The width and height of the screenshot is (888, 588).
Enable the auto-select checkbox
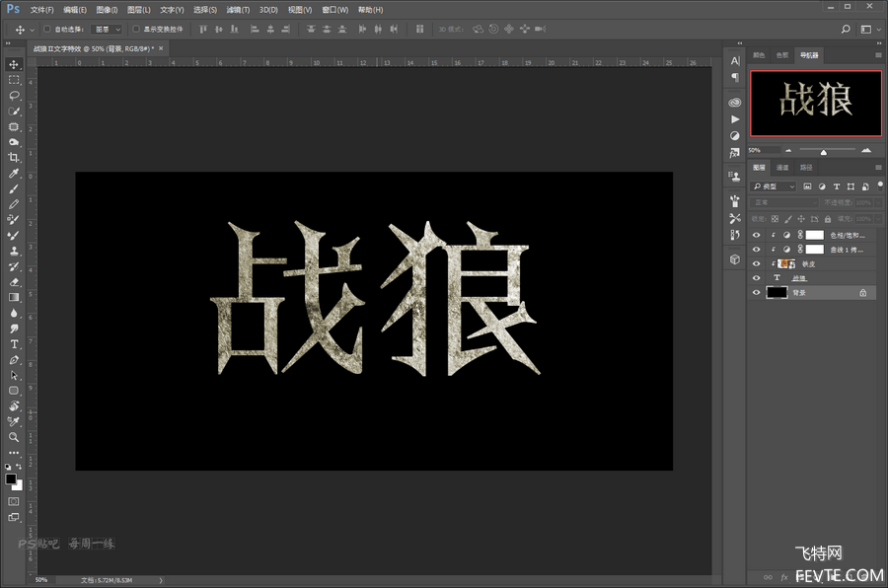point(47,29)
